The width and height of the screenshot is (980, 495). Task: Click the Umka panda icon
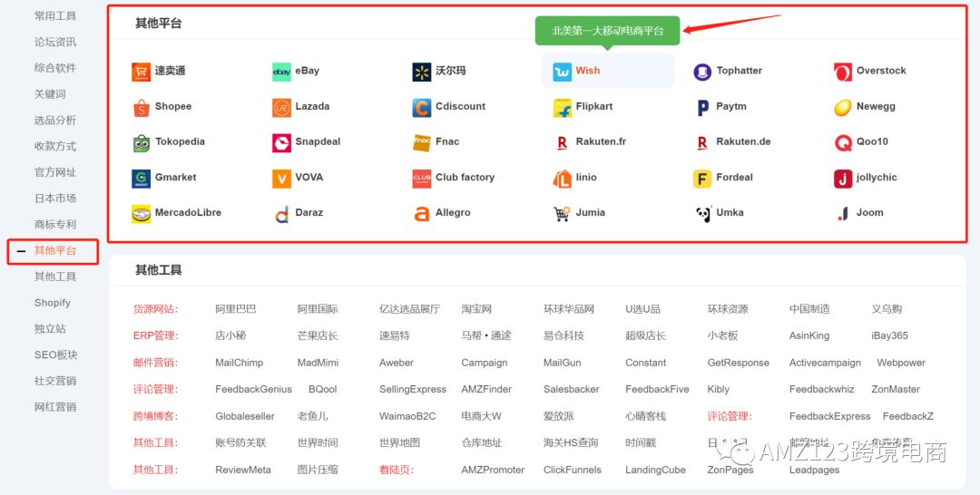click(702, 213)
